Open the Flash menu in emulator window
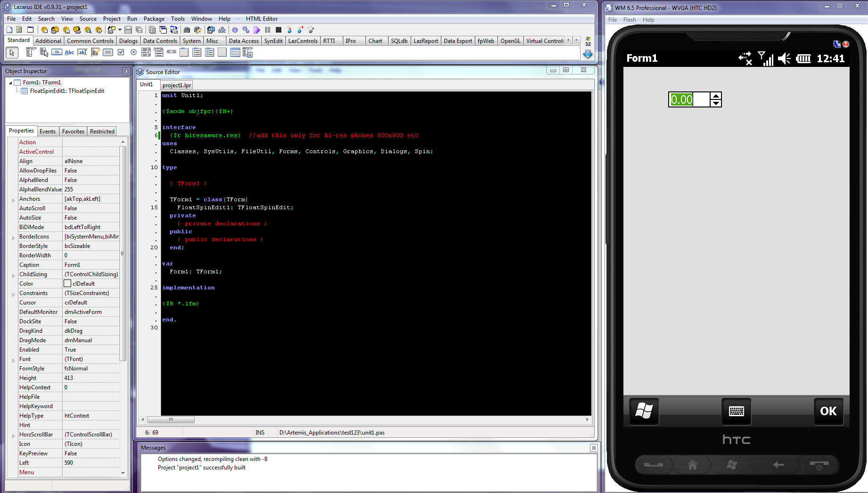Viewport: 868px width, 493px height. [629, 20]
